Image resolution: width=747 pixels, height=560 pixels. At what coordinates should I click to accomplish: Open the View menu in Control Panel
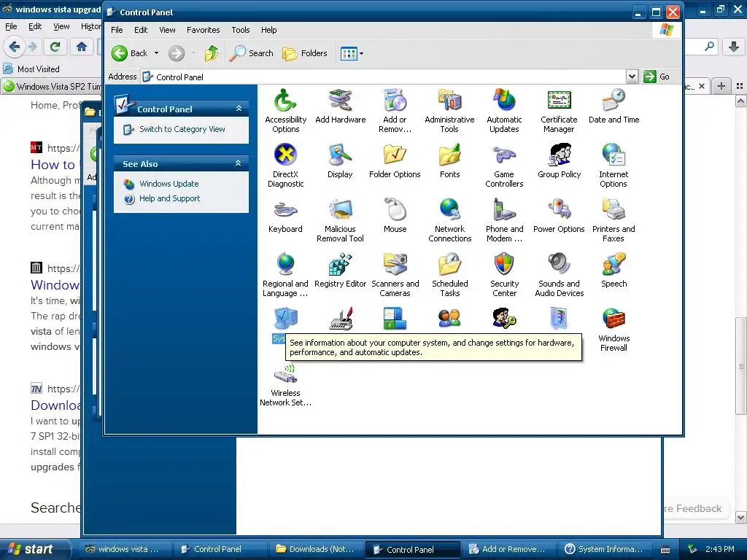(x=167, y=30)
